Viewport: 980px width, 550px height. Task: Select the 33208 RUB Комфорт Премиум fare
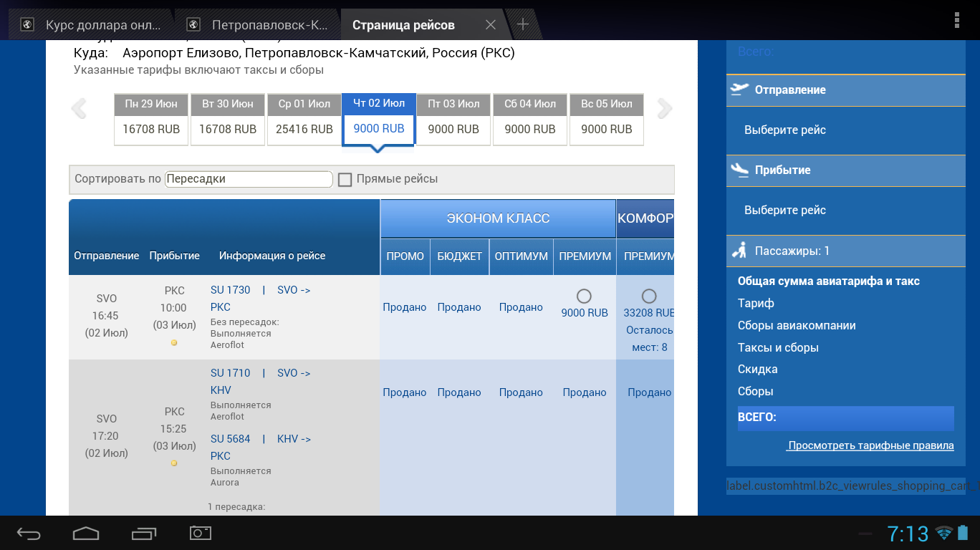click(648, 296)
